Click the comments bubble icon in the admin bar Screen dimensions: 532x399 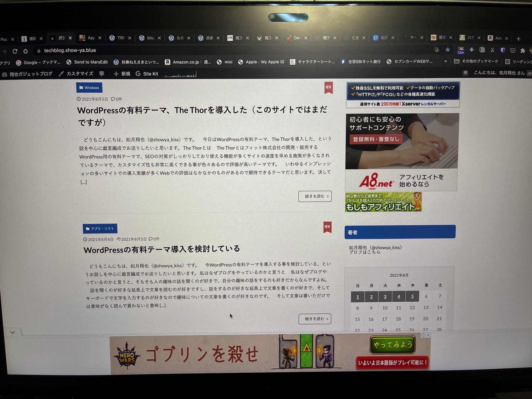(x=102, y=74)
